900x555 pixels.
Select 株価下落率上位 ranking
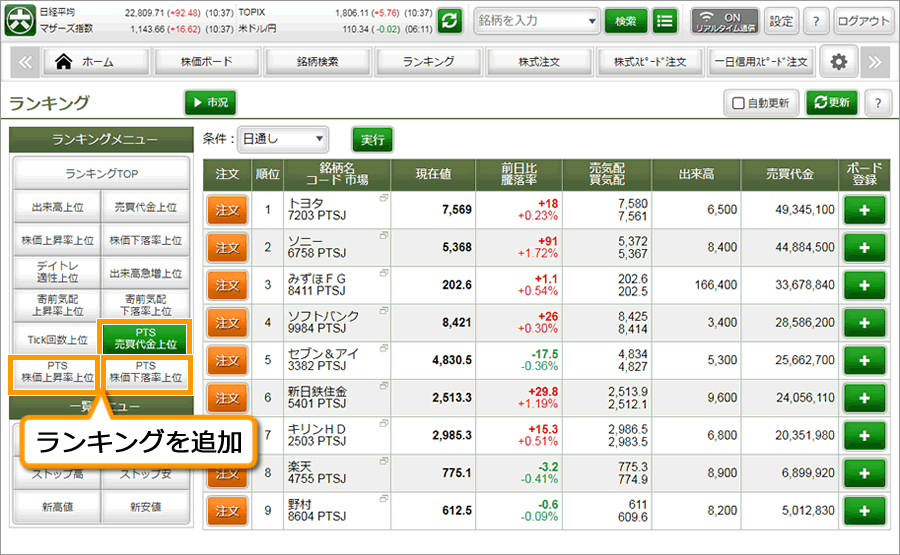click(146, 240)
